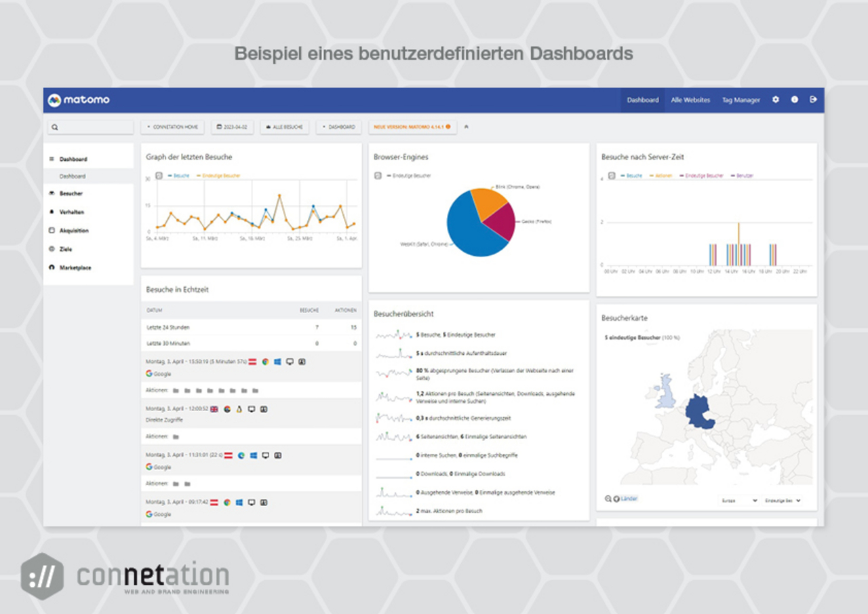
Task: Click metric picker icon in Besuche nach Server-Zeit
Action: (x=611, y=176)
